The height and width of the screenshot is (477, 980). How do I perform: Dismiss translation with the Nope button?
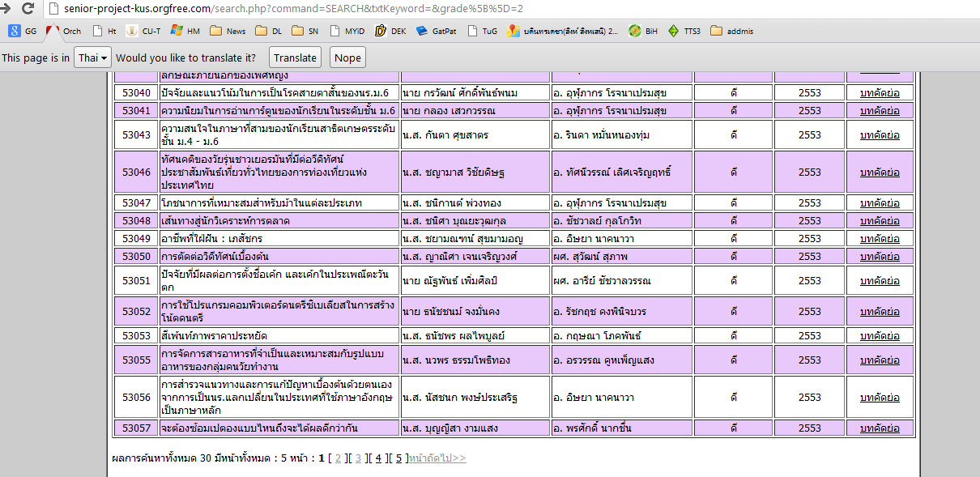347,57
